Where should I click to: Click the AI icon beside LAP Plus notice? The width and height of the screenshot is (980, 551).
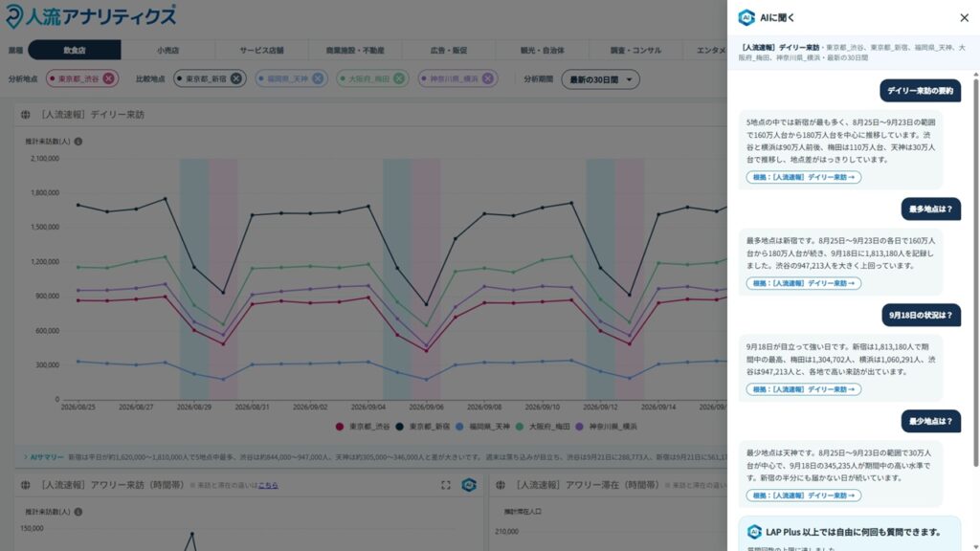(x=754, y=532)
